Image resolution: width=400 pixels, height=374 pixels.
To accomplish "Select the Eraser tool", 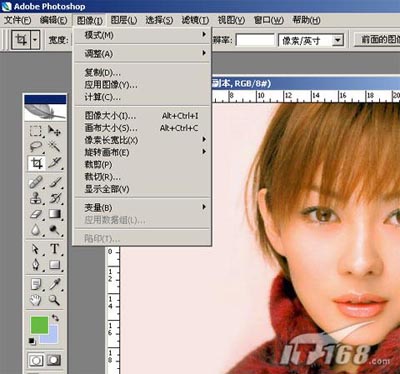I will pos(36,214).
